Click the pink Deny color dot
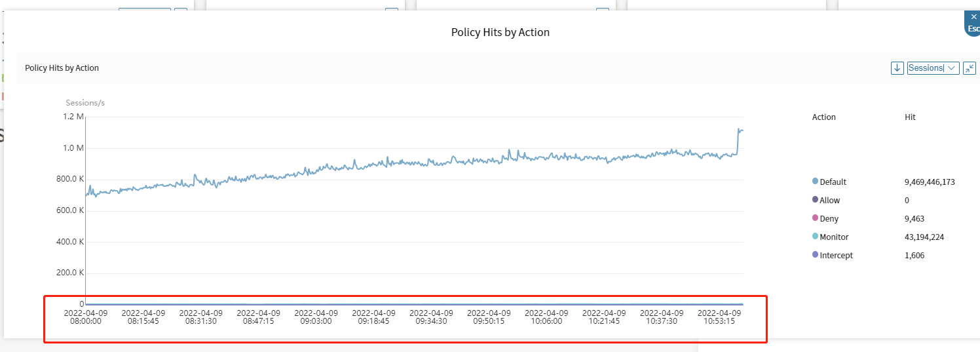This screenshot has height=352, width=980. coord(815,218)
